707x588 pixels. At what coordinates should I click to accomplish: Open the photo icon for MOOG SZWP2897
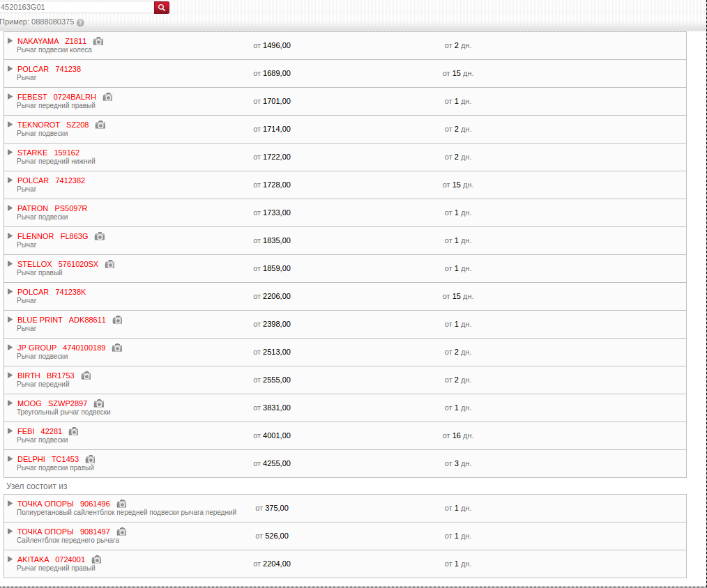99,404
